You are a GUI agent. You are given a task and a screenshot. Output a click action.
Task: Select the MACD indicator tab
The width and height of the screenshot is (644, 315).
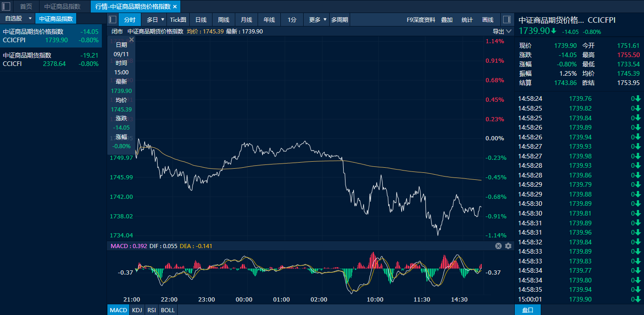click(x=119, y=310)
